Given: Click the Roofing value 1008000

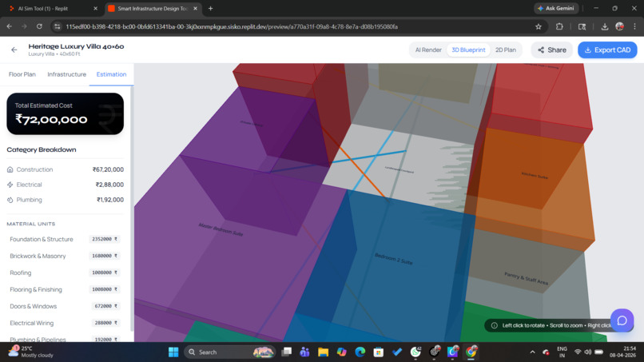Looking at the screenshot, I should tap(105, 272).
